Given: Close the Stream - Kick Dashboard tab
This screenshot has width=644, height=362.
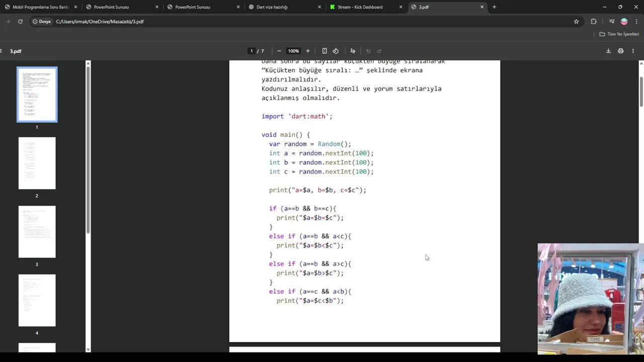Looking at the screenshot, I should [x=400, y=7].
